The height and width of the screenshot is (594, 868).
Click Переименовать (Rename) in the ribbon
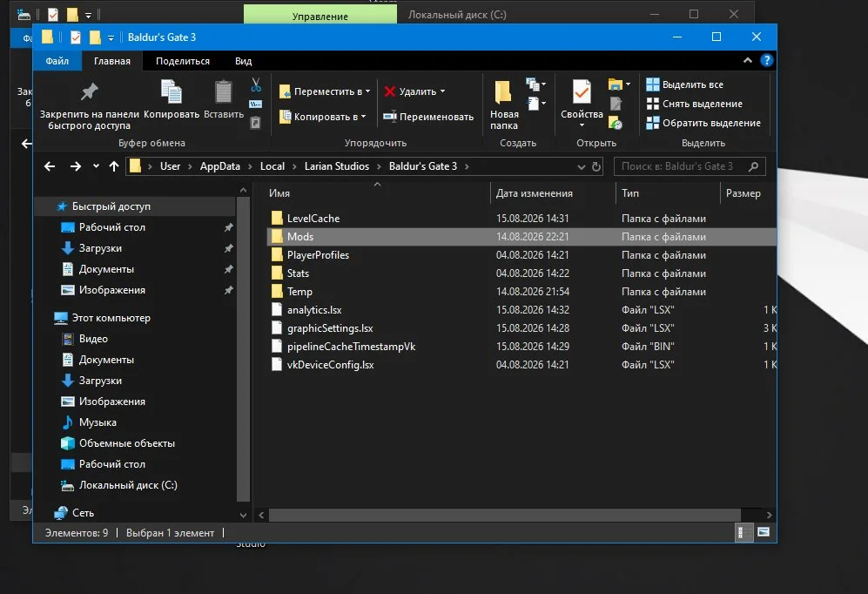[x=428, y=117]
